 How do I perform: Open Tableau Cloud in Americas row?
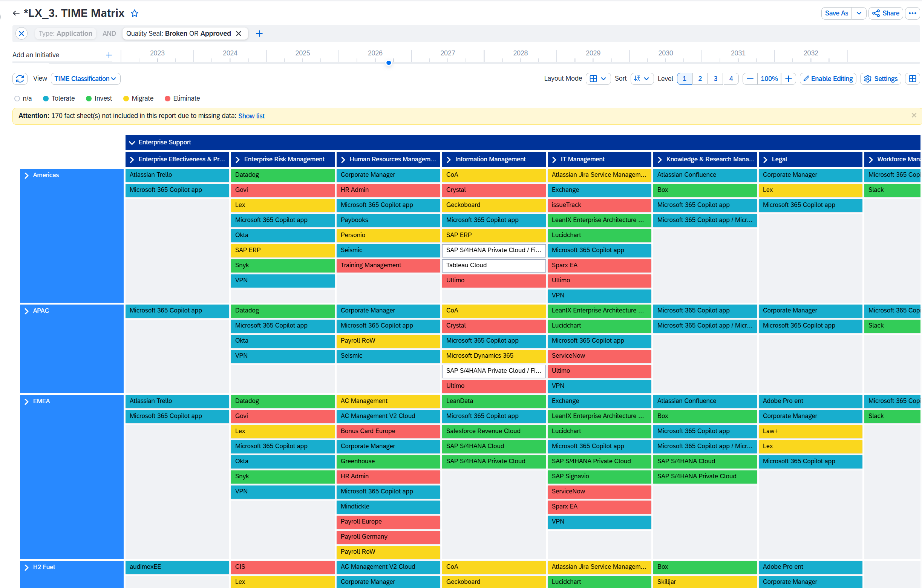click(493, 265)
